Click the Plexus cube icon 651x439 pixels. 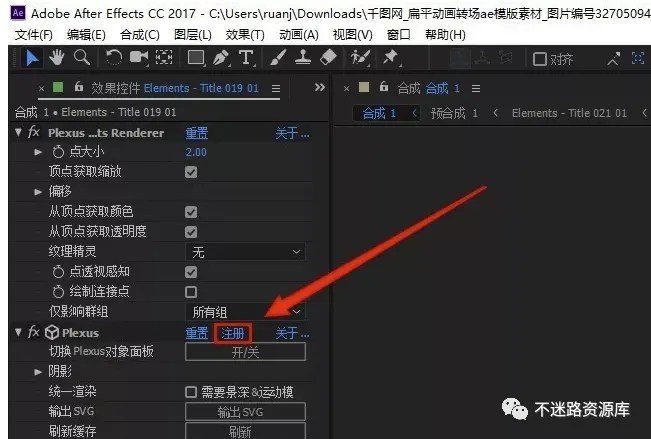pyautogui.click(x=52, y=332)
